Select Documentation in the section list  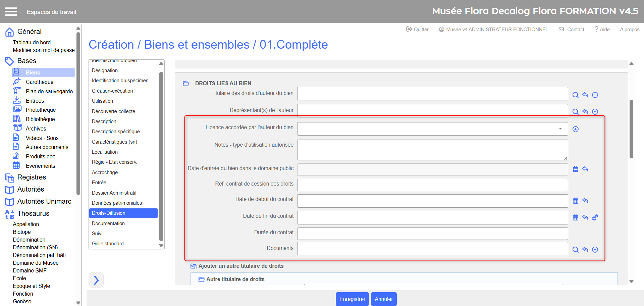pos(108,223)
